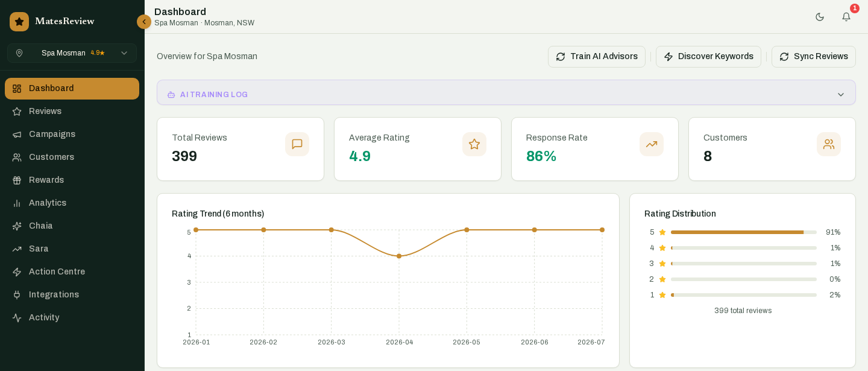
Task: Open notifications with the bell icon
Action: [846, 17]
